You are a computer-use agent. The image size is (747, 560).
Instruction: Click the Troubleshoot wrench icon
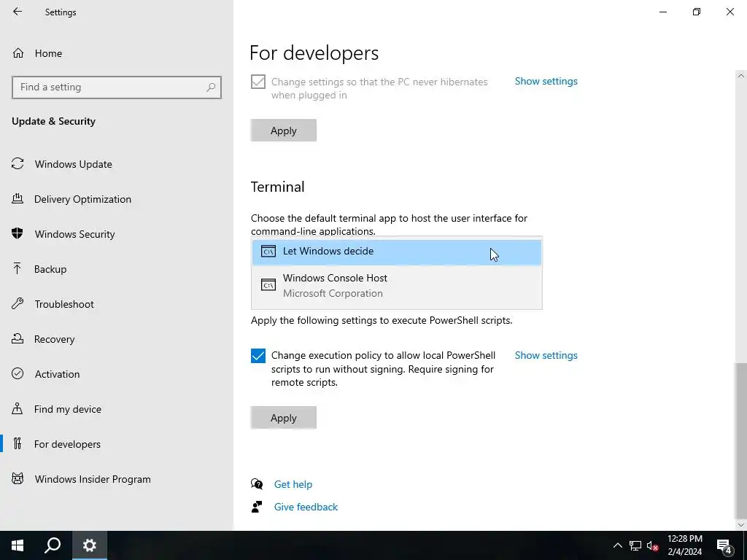pyautogui.click(x=18, y=303)
